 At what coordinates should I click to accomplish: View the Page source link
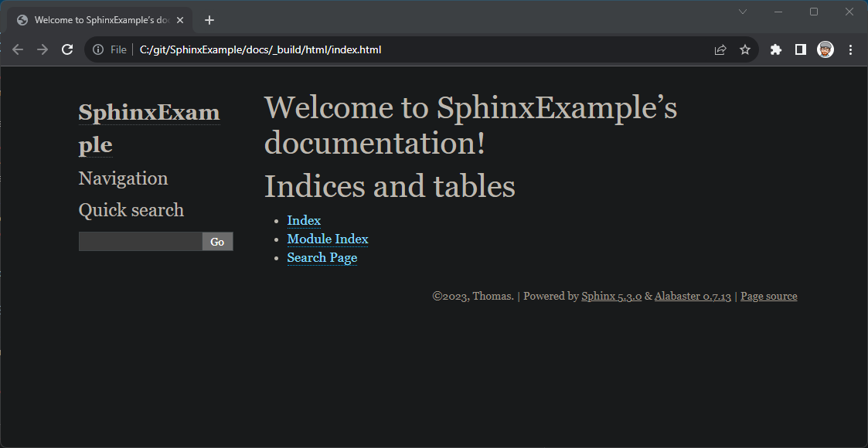point(769,297)
